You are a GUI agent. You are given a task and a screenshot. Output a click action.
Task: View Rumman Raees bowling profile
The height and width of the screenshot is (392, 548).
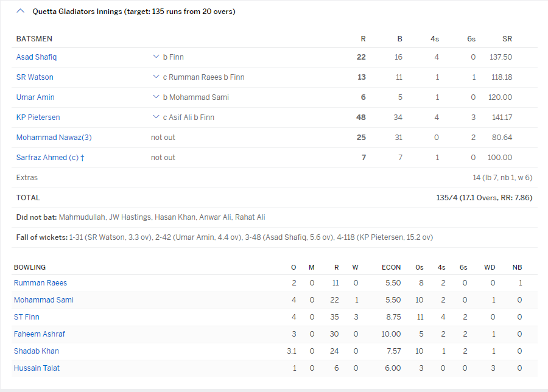pos(40,282)
